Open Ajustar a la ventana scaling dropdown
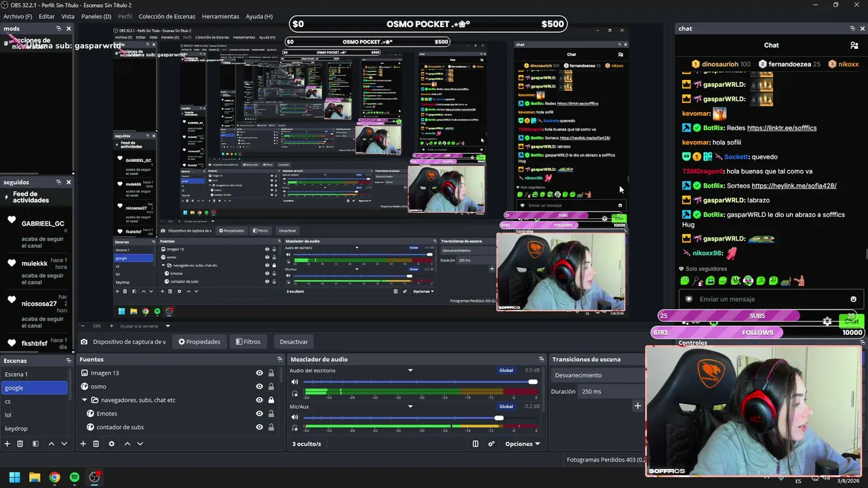 (146, 326)
